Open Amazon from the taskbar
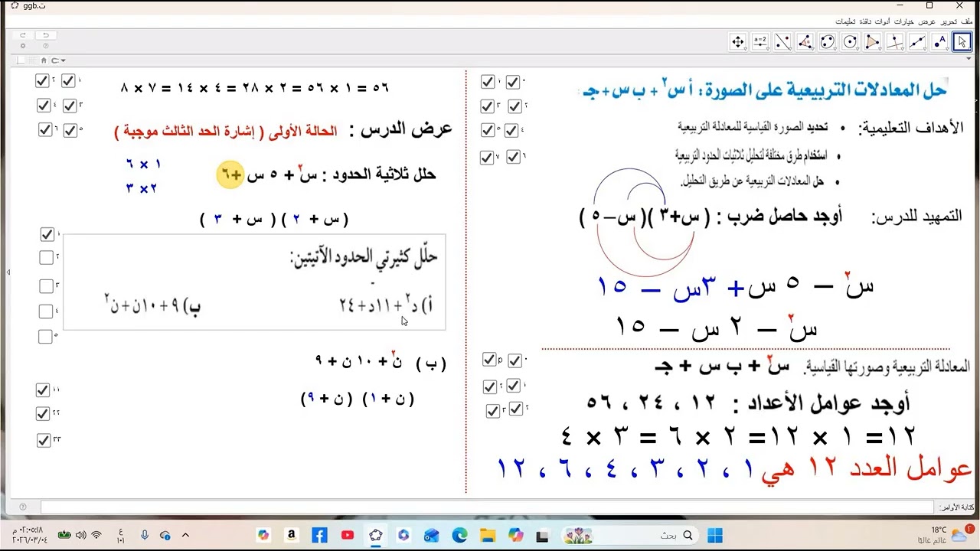Image resolution: width=980 pixels, height=551 pixels. point(291,535)
